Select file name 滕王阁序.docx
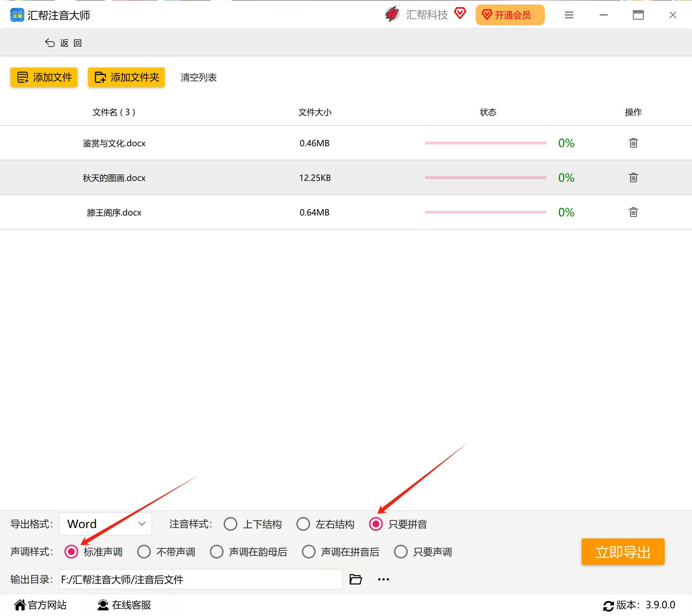 [114, 212]
